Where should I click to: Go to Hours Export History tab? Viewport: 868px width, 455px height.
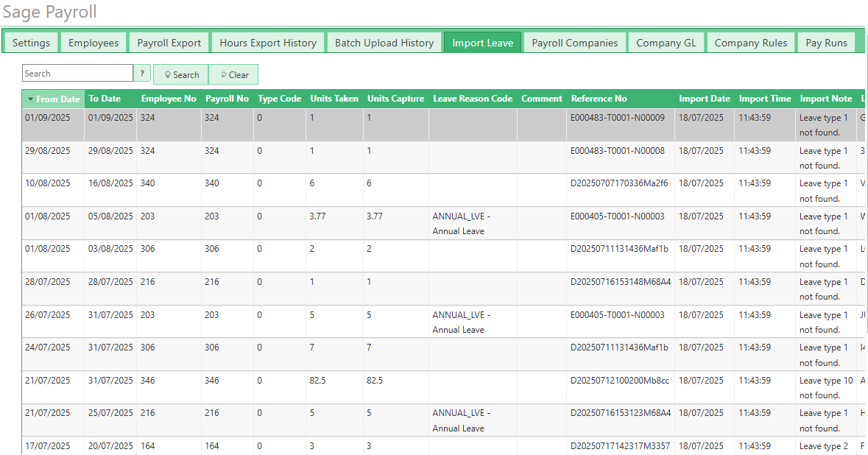(268, 43)
